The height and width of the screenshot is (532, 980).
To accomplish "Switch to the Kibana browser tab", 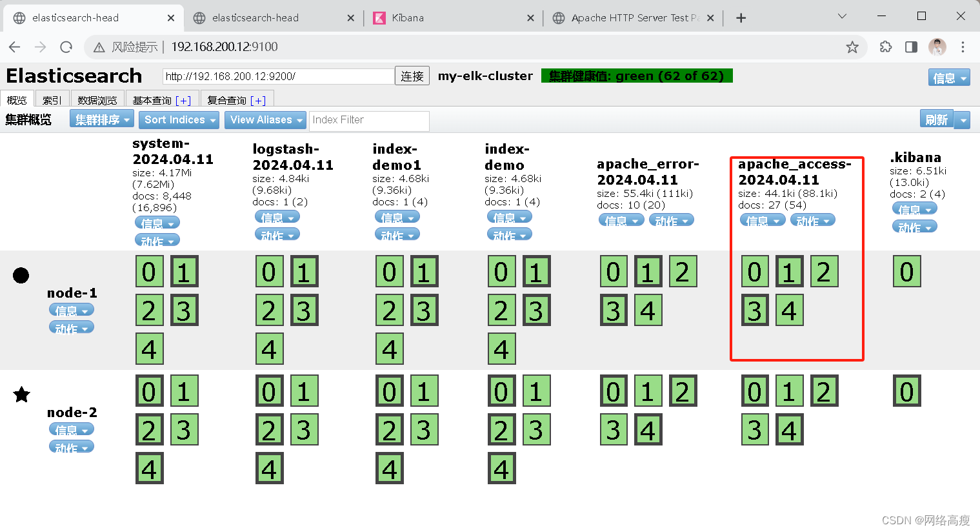I will click(453, 18).
